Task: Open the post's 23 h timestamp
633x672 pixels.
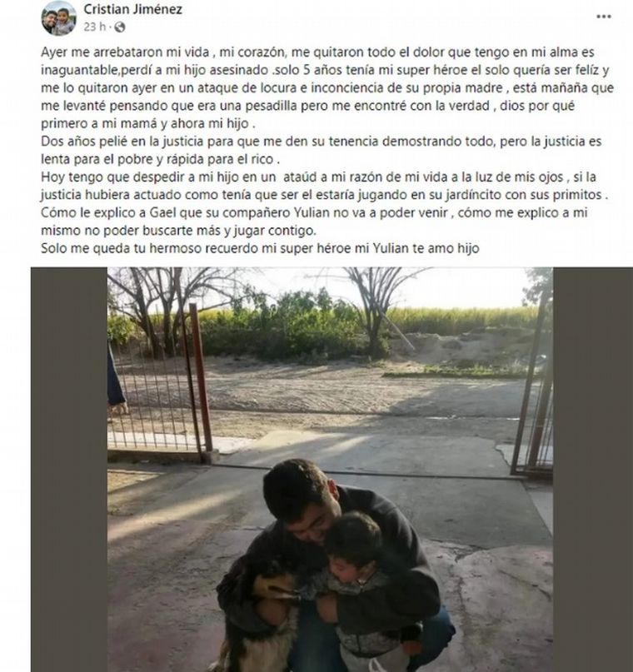Action: tap(94, 27)
